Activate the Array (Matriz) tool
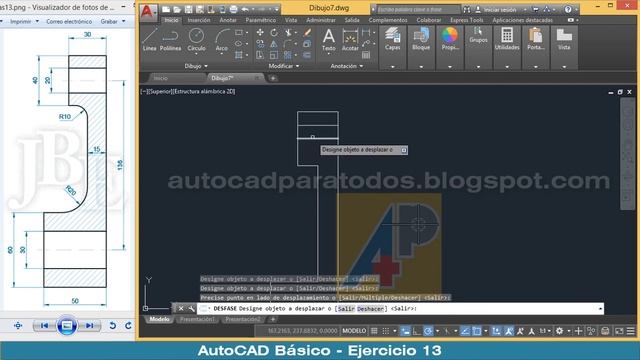Screen dimensions: 640x360 coord(288,55)
